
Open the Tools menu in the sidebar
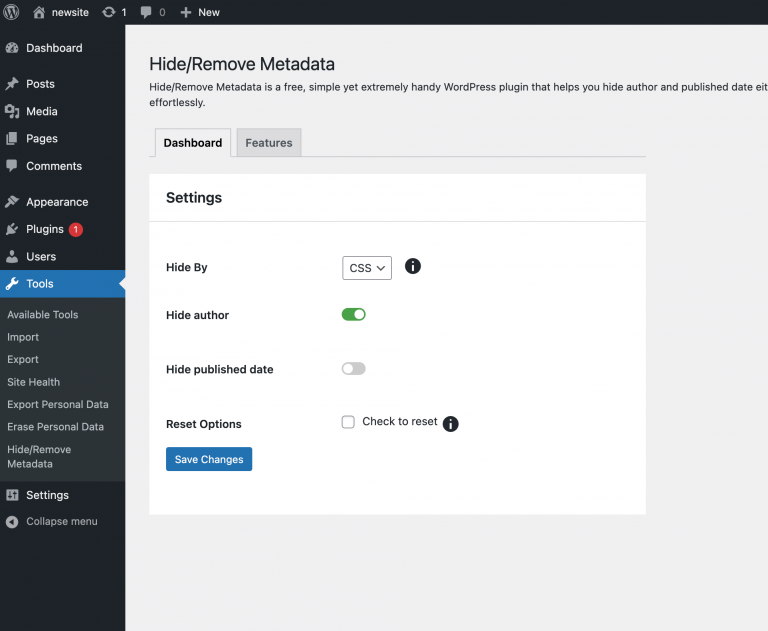(x=63, y=284)
